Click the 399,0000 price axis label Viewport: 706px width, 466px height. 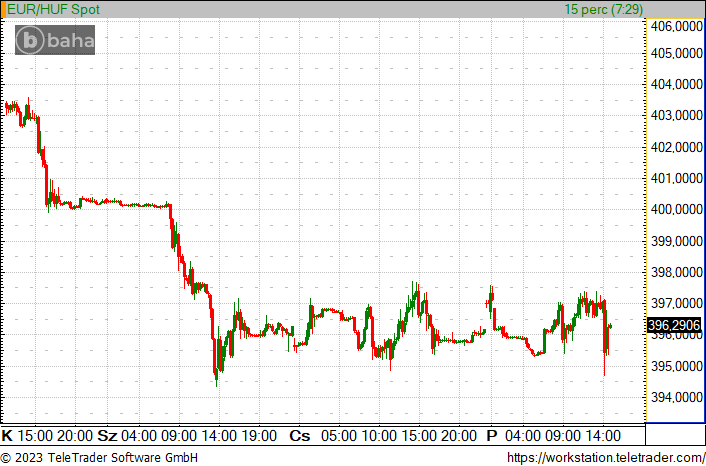(x=677, y=241)
